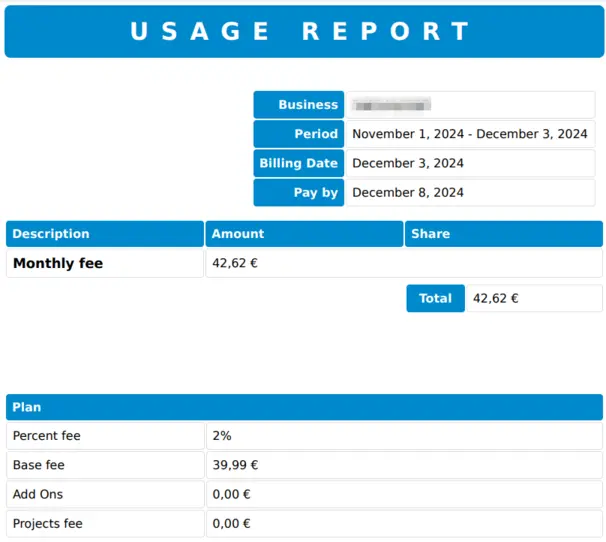Image resolution: width=606 pixels, height=542 pixels.
Task: Click the Base fee value 39,99 €
Action: point(236,465)
